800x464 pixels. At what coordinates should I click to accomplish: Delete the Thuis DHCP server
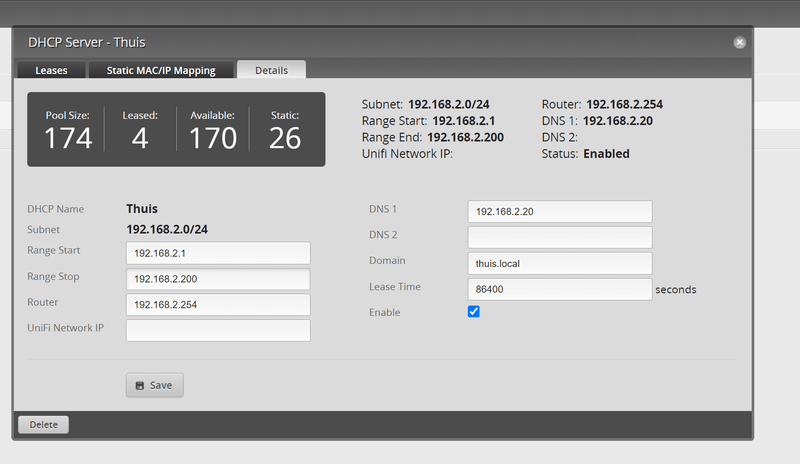(43, 424)
